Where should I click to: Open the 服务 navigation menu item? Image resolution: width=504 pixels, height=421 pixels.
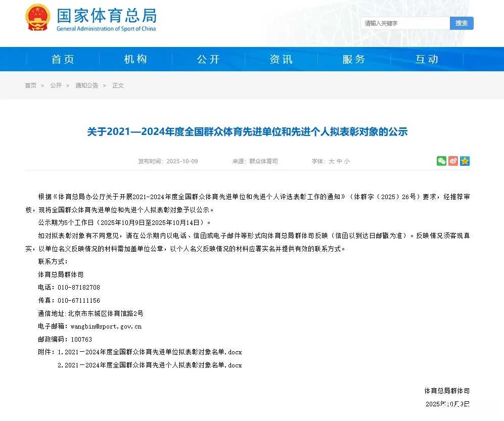[x=354, y=59]
